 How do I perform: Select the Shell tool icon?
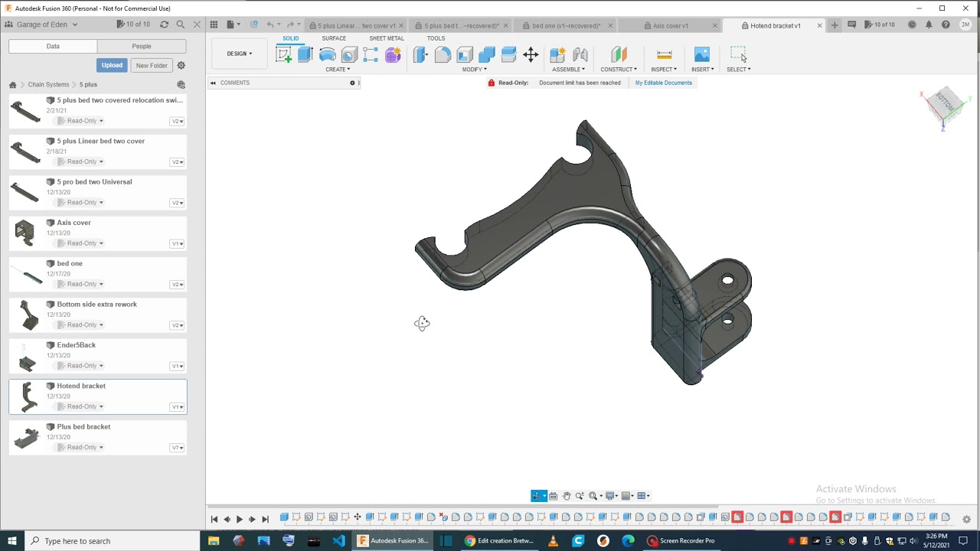click(x=465, y=54)
